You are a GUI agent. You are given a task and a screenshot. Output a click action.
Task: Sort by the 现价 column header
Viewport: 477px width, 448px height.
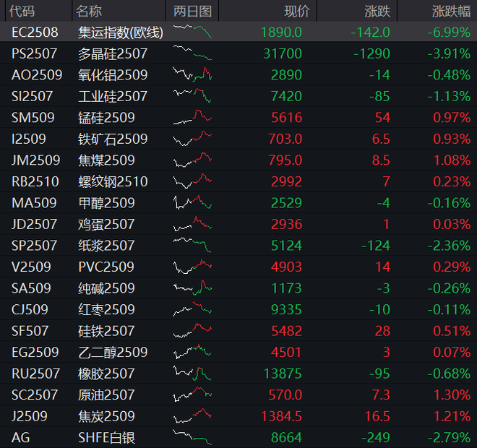[297, 12]
